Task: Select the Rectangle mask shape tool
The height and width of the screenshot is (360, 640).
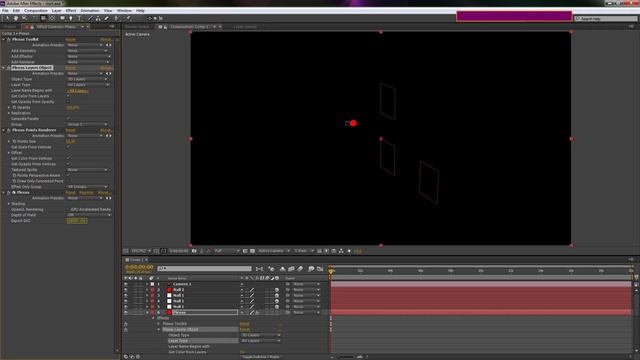Action: pyautogui.click(x=62, y=18)
